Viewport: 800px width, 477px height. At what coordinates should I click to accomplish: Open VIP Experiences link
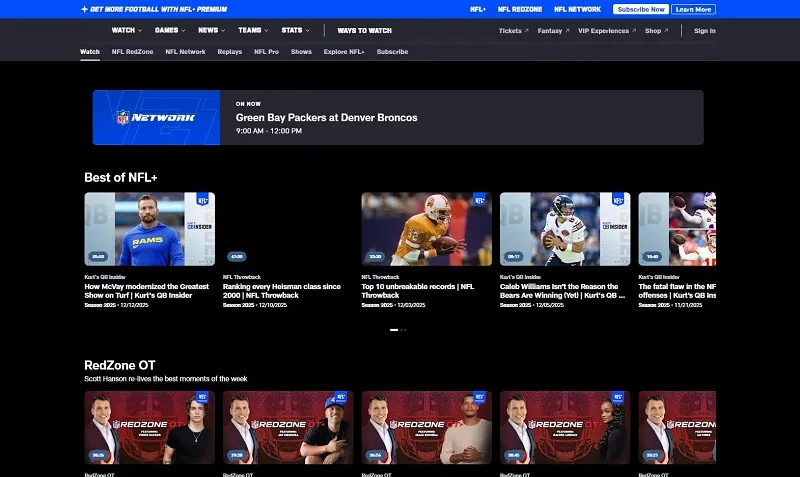click(603, 31)
